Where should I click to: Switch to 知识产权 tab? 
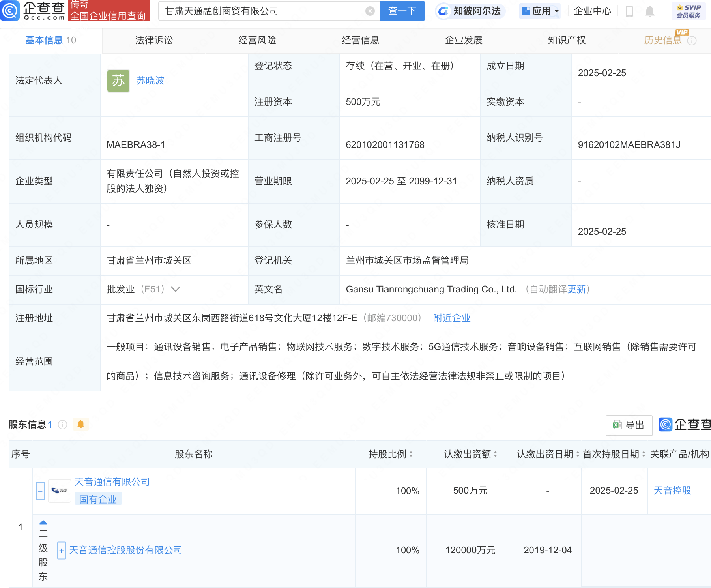click(x=567, y=40)
